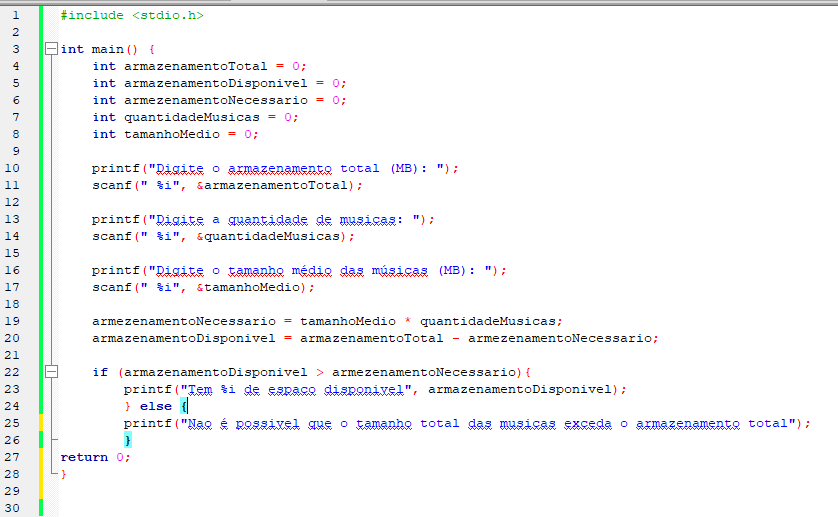Click armazenamentoTotal - armezenamentoNecessario assignment line

375,338
